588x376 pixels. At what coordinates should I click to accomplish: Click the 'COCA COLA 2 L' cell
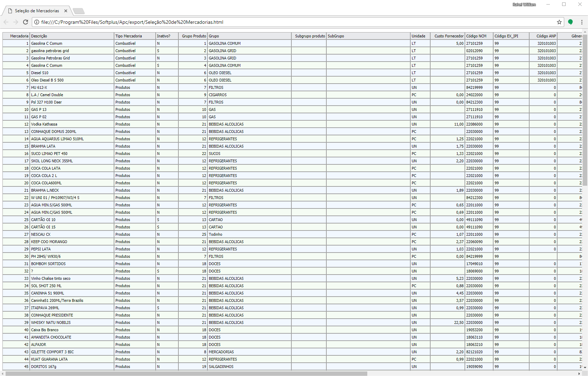click(x=72, y=176)
